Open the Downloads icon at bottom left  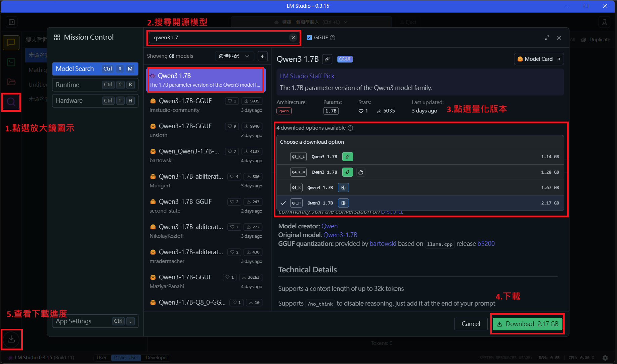click(x=11, y=339)
